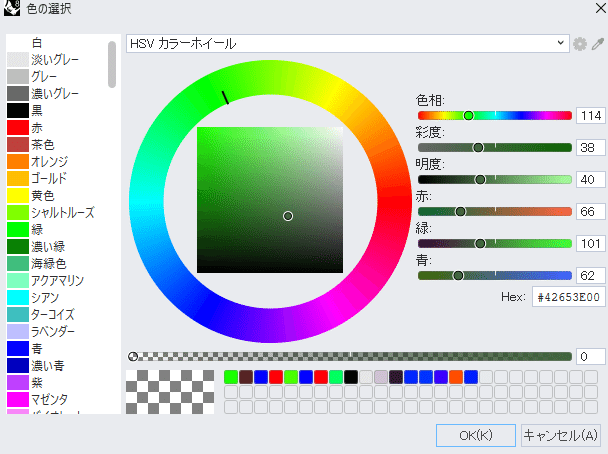Click the checkered current color preview
Viewport: 608px width, 454px height.
pyautogui.click(x=170, y=392)
